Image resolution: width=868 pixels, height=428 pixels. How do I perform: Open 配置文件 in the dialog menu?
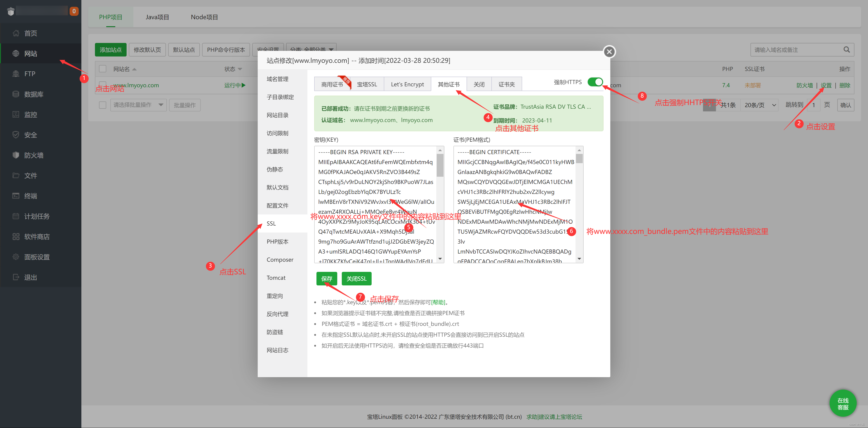click(282, 205)
